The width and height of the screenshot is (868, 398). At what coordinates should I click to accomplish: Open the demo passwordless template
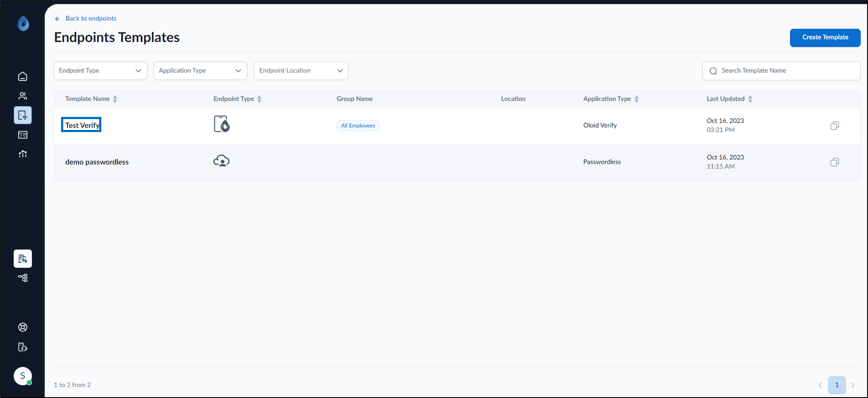[97, 162]
